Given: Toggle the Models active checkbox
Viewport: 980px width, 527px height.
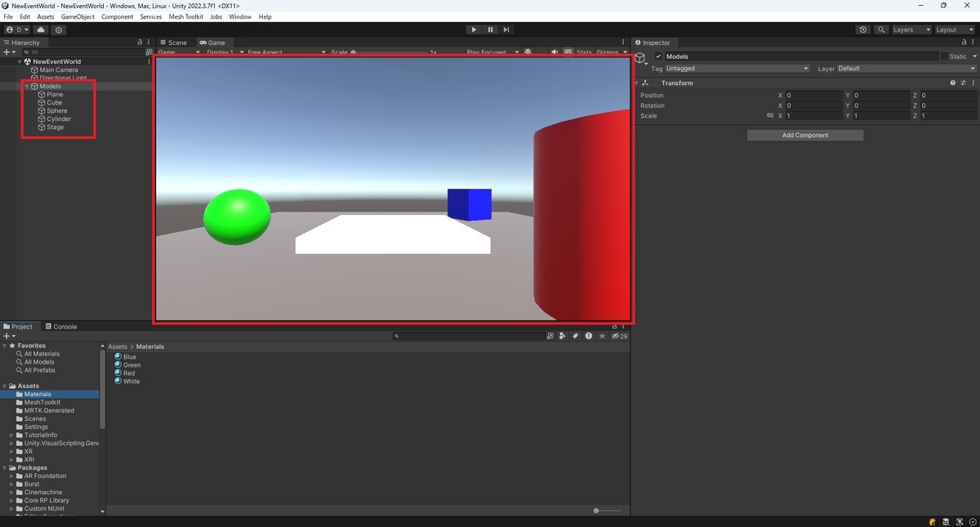Looking at the screenshot, I should click(658, 56).
